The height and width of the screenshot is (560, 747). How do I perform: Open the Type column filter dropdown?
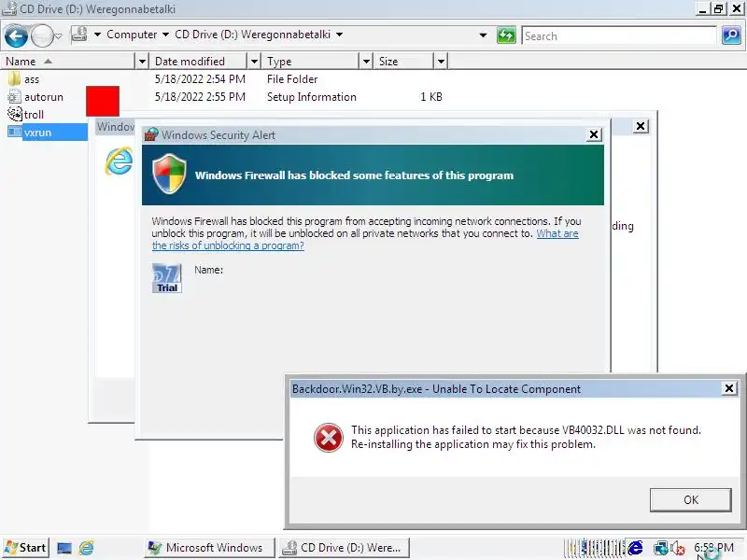[366, 62]
